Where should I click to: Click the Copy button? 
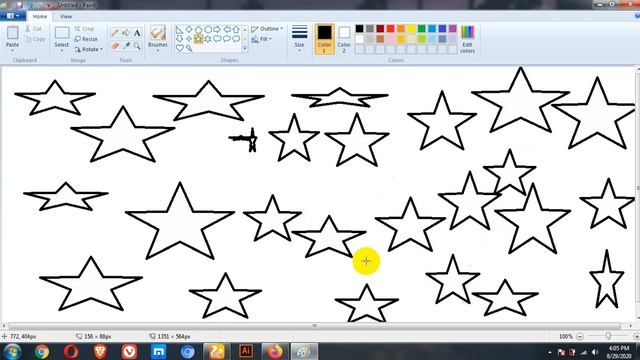coord(35,39)
